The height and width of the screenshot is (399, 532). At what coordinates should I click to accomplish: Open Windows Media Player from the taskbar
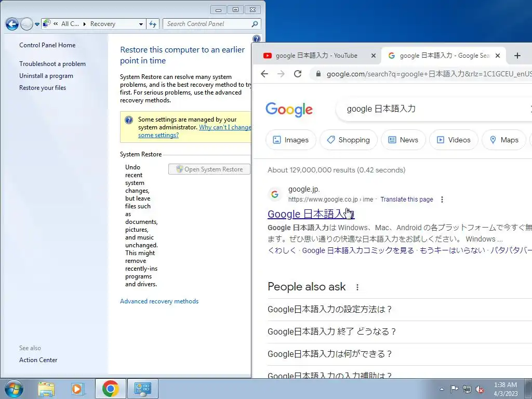tap(77, 389)
